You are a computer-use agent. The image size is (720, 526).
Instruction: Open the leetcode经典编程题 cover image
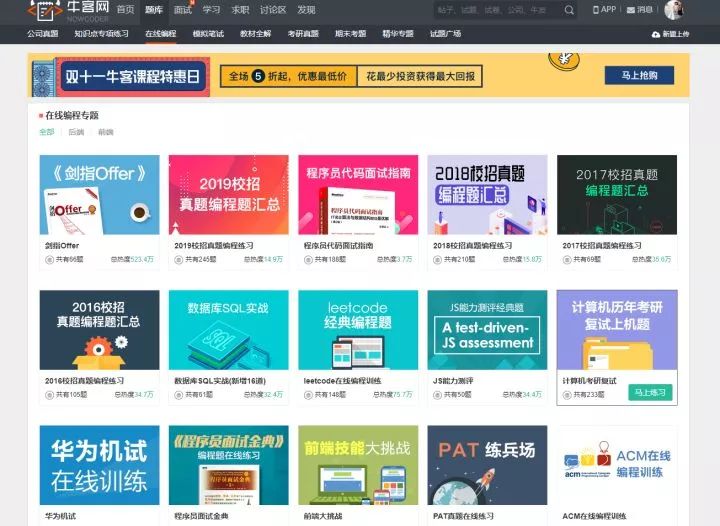click(x=358, y=330)
